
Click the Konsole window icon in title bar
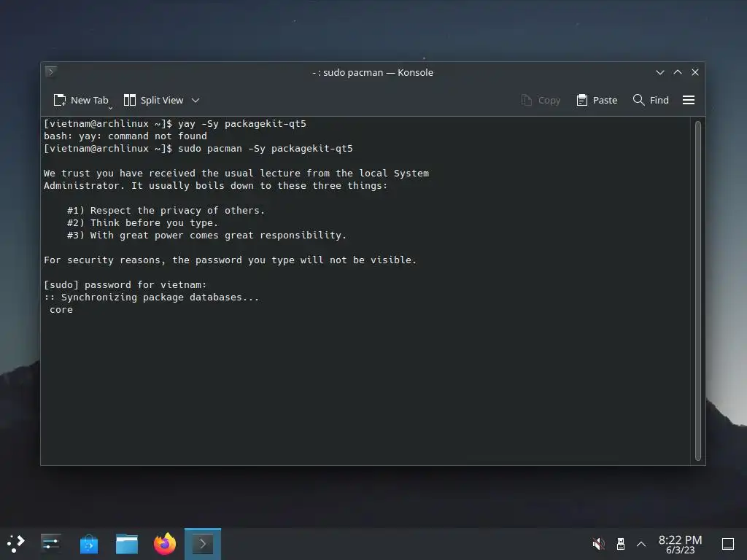click(51, 72)
